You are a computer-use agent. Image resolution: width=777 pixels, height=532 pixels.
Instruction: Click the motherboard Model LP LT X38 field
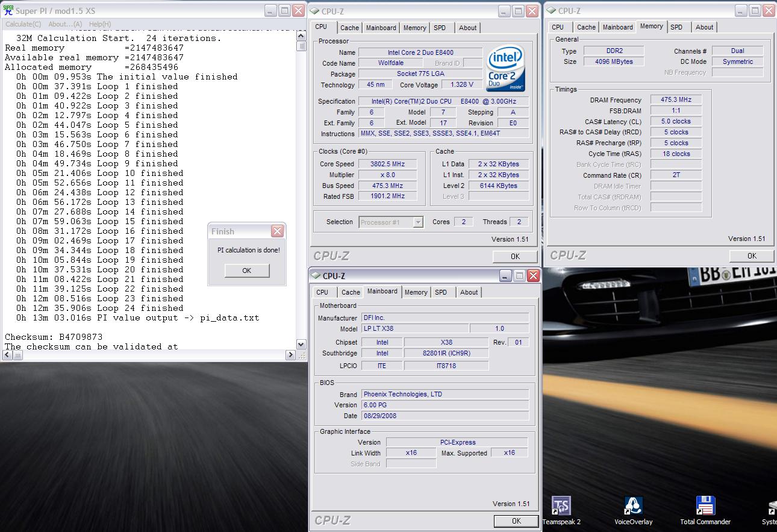point(414,328)
